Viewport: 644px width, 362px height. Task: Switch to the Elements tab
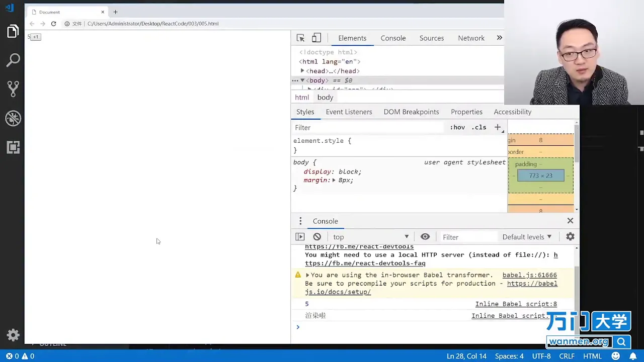[352, 38]
